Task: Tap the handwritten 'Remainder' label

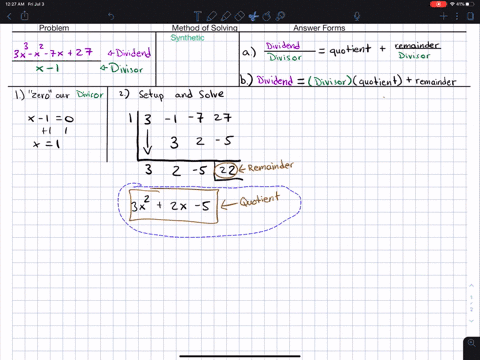Action: [x=270, y=166]
